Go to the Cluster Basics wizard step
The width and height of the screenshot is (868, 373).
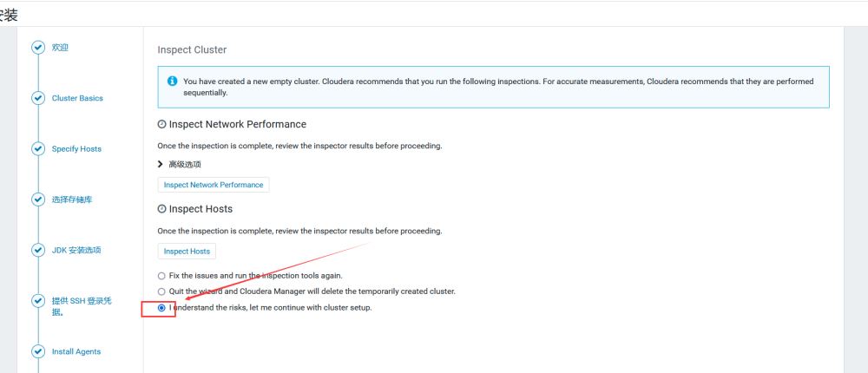coord(77,98)
